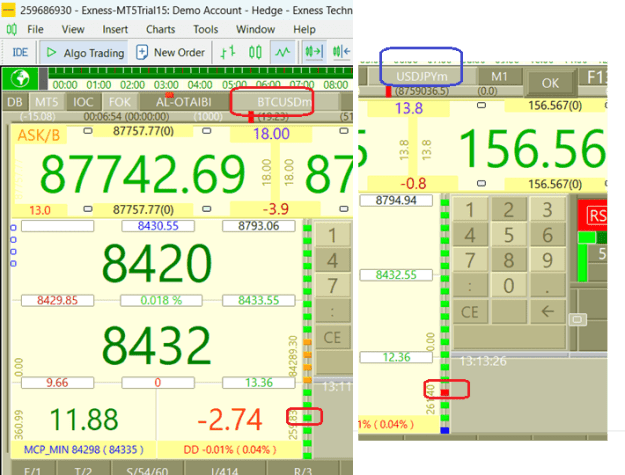Toggle the MT5 mode button
This screenshot has height=475, width=625.
(46, 102)
